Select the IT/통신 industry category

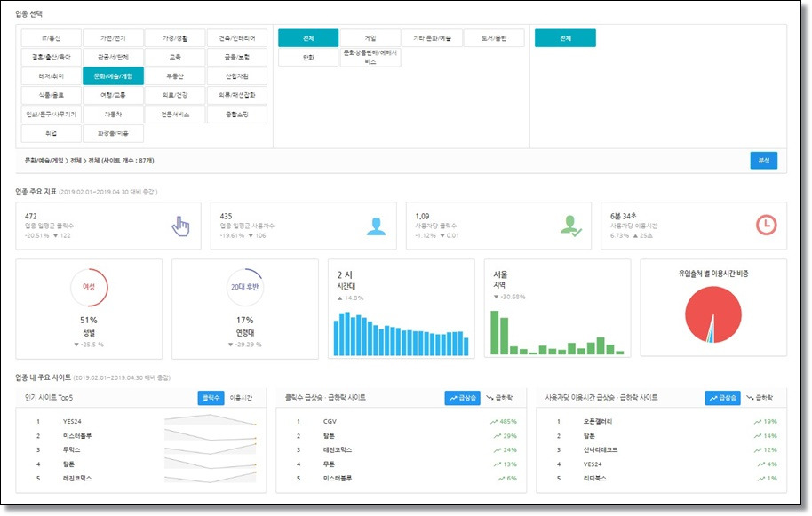point(52,38)
